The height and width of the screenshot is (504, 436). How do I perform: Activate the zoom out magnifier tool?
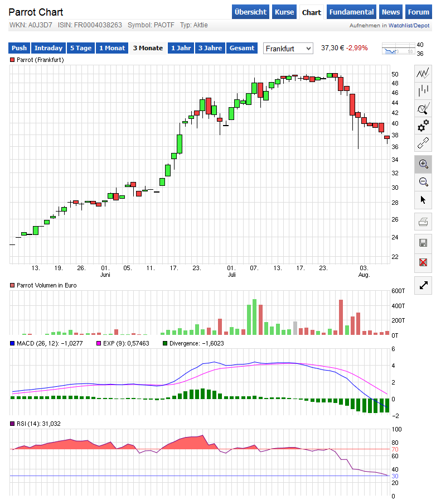pyautogui.click(x=423, y=182)
